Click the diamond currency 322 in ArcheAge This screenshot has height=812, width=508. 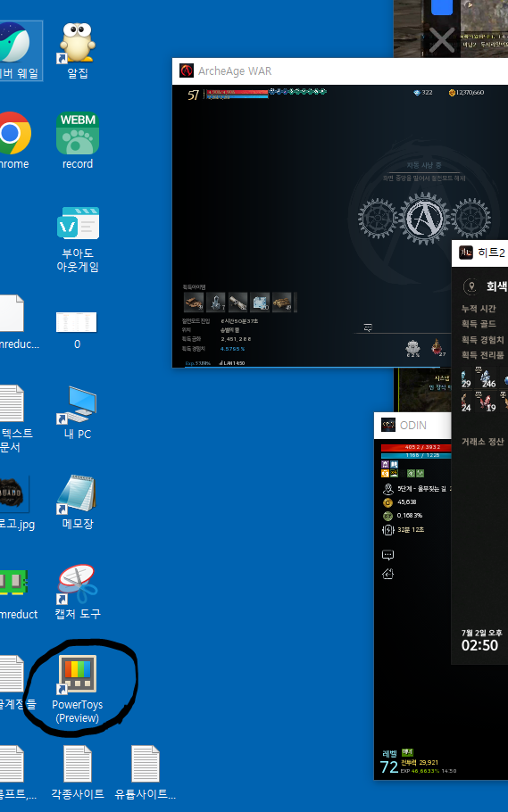click(423, 92)
